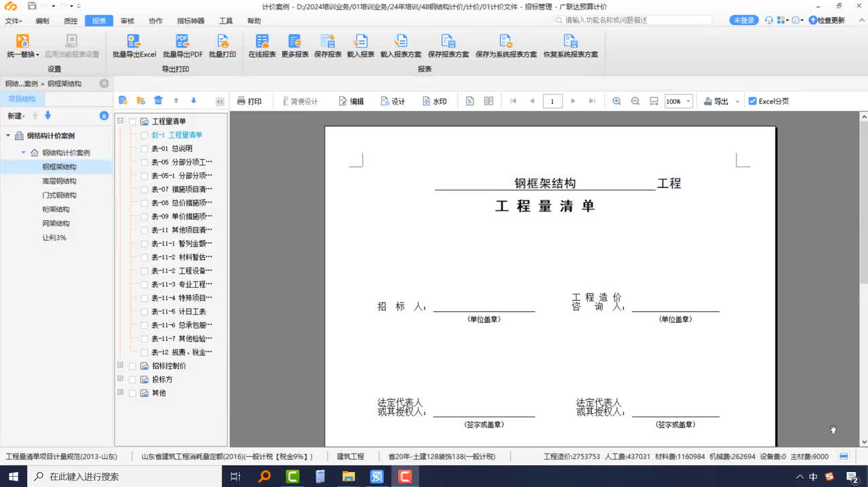Open the 指标神器 tab
This screenshot has height=487, width=868.
pos(191,21)
